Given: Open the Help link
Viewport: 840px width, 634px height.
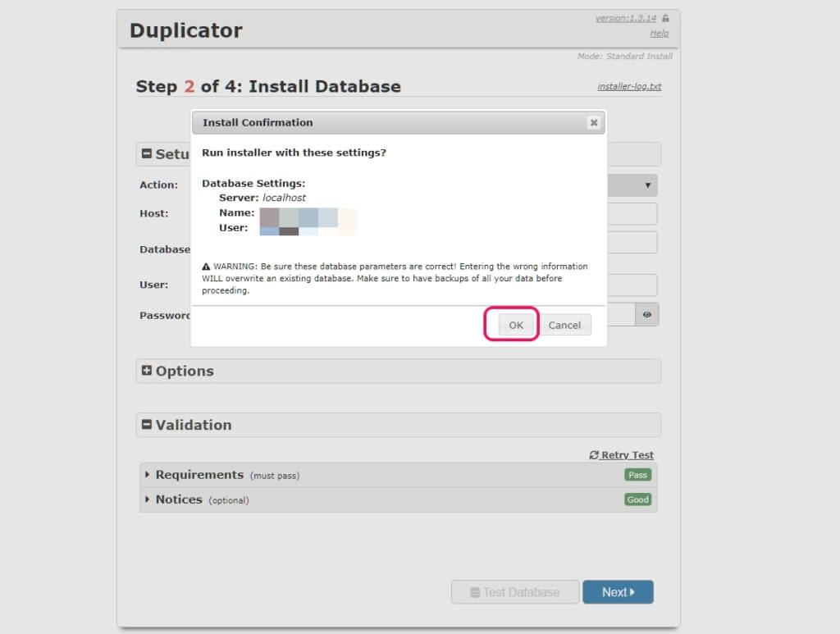Looking at the screenshot, I should (x=659, y=34).
